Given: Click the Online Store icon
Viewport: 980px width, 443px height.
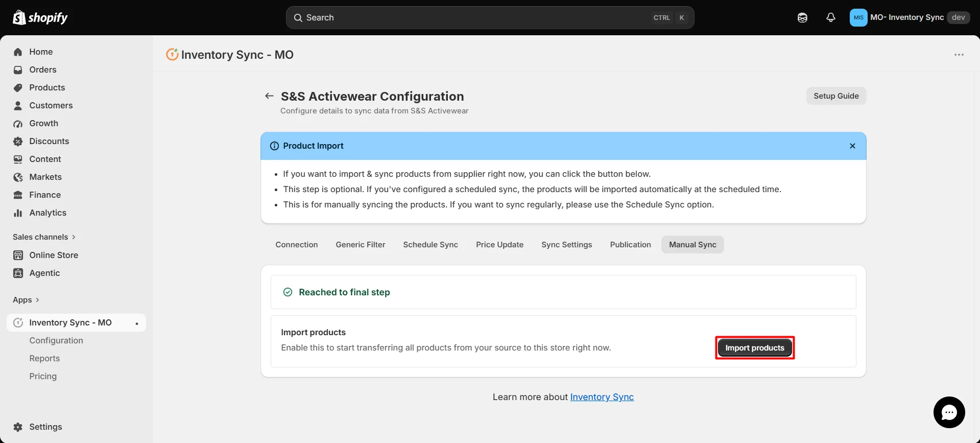Looking at the screenshot, I should point(18,255).
